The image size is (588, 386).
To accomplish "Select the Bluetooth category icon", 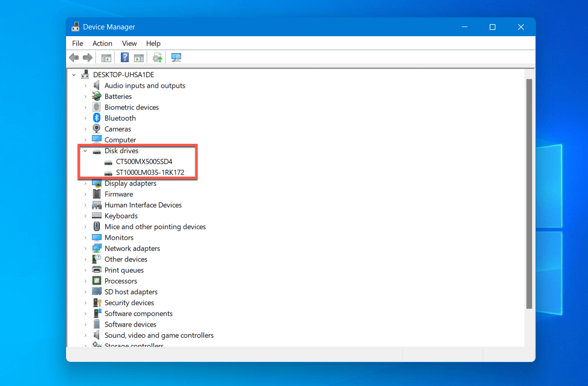I will (97, 118).
